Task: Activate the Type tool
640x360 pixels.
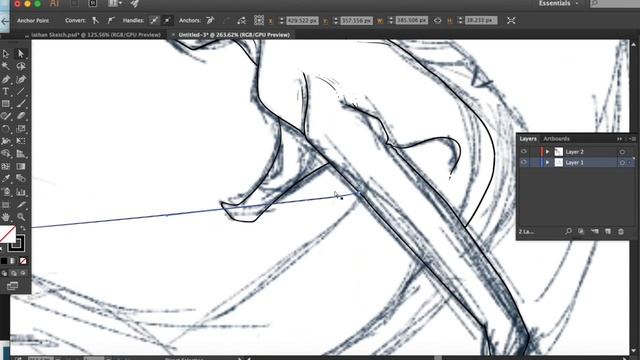Action: [6, 91]
